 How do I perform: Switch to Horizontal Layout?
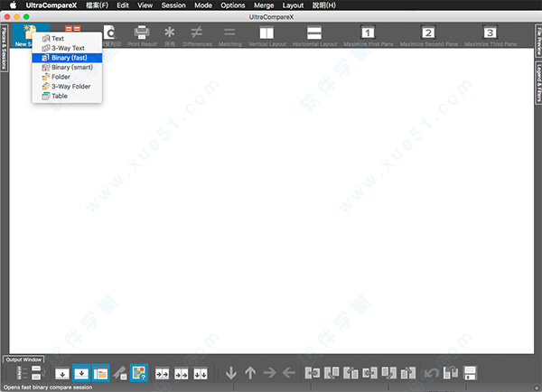tap(314, 36)
